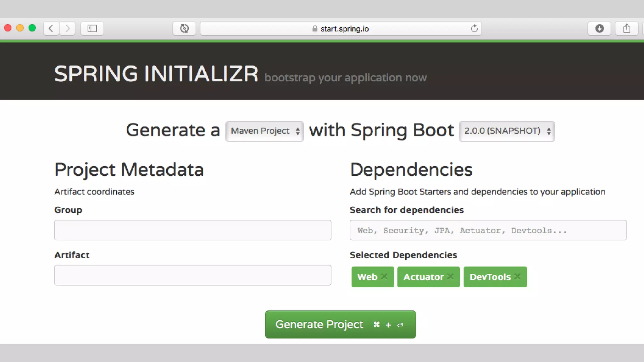This screenshot has width=644, height=362.
Task: Click the green fullscreen window button
Action: 32,28
